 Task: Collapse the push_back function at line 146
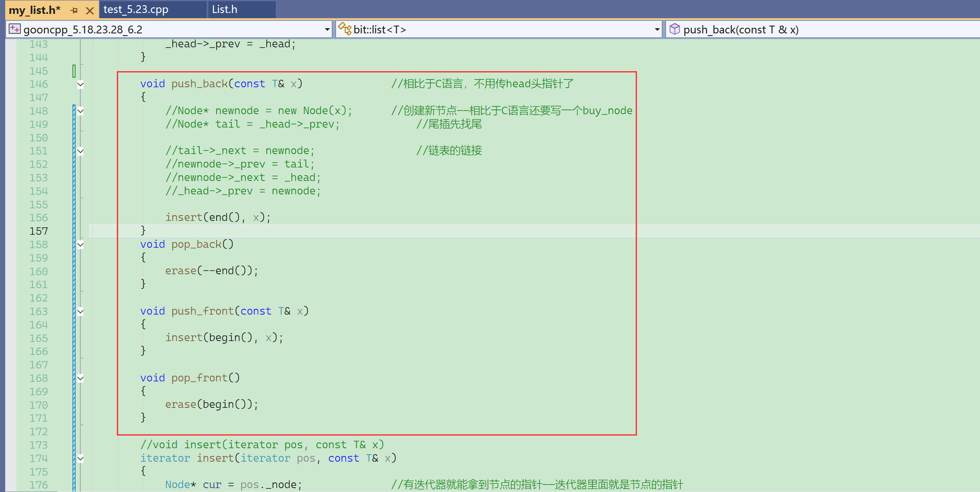pyautogui.click(x=80, y=84)
